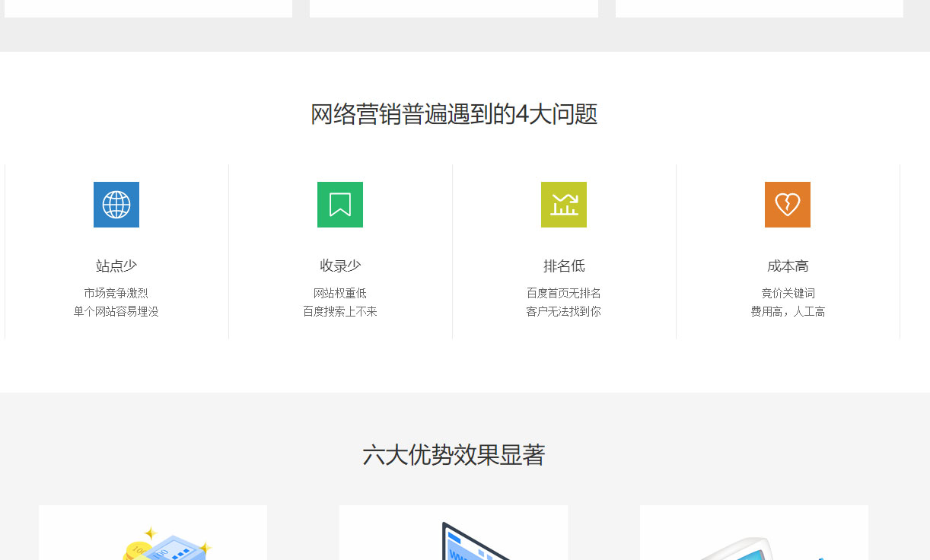930x560 pixels.
Task: Click the blue globe icon
Action: 116,205
